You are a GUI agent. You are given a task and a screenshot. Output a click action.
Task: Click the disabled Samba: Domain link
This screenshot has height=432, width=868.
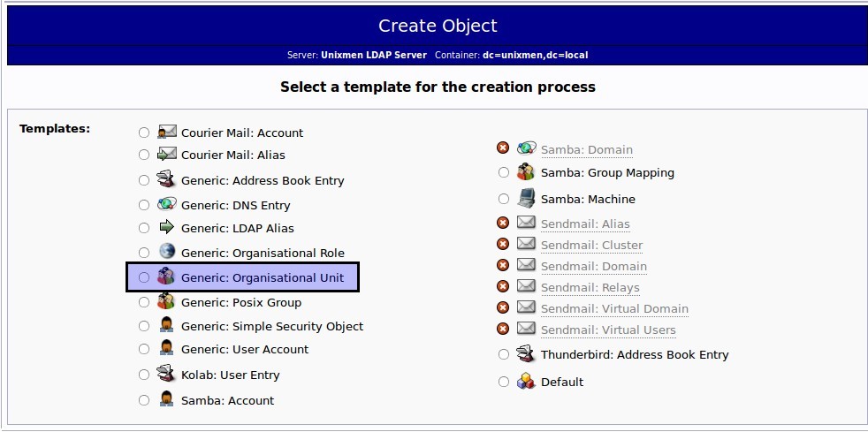point(587,150)
